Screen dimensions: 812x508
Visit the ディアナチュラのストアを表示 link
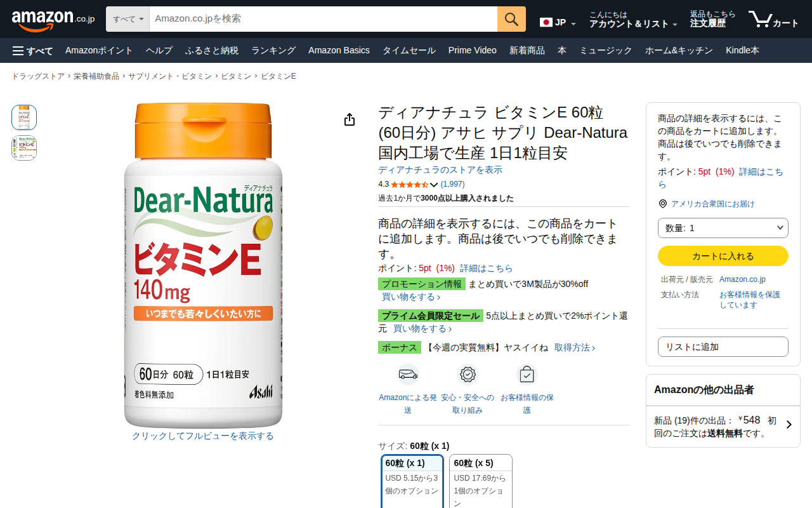click(x=440, y=170)
